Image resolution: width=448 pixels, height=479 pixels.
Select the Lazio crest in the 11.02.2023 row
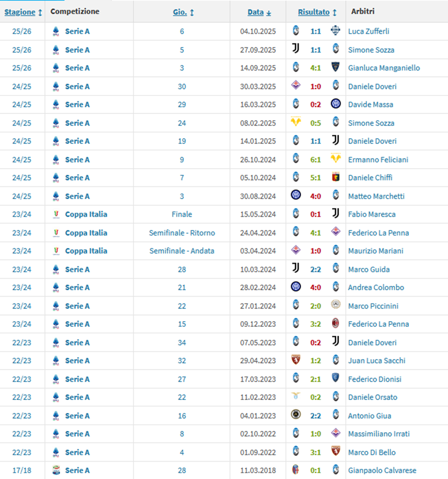coord(295,397)
